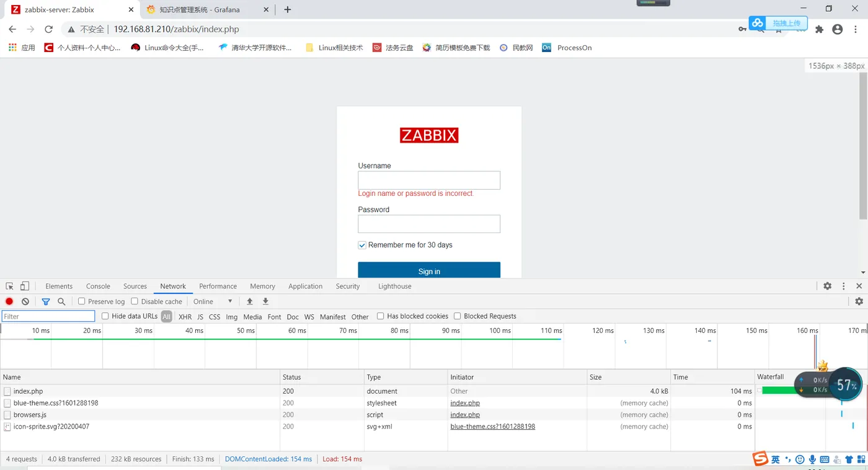Image resolution: width=868 pixels, height=470 pixels.
Task: Export the HAR file
Action: coord(265,301)
